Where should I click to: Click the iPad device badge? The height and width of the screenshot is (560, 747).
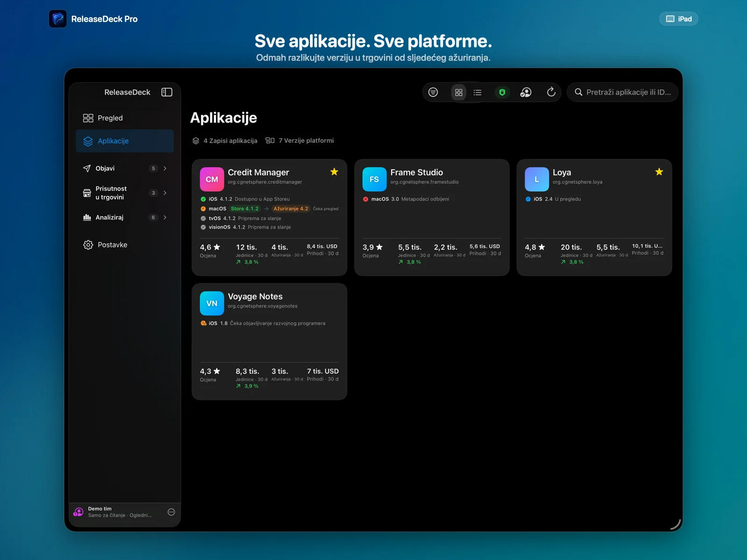(x=678, y=19)
